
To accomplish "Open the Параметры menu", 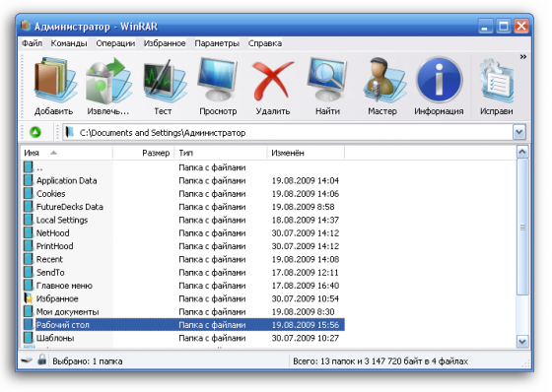I will (217, 43).
